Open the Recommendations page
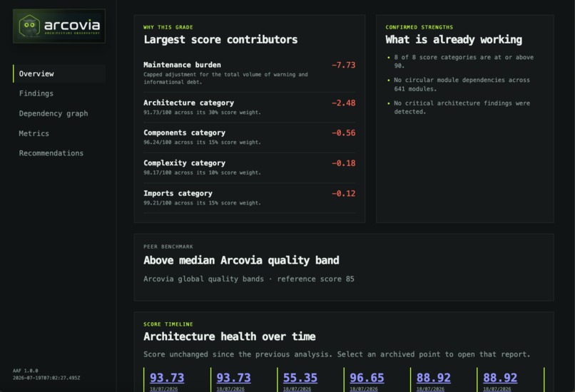Image resolution: width=575 pixels, height=392 pixels. point(51,153)
